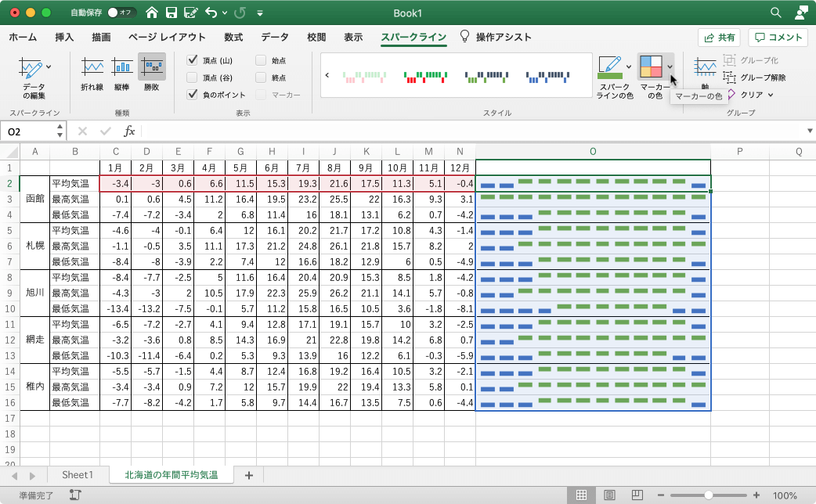Open Edit Data (データの編集) icon
The width and height of the screenshot is (816, 504).
click(x=31, y=67)
